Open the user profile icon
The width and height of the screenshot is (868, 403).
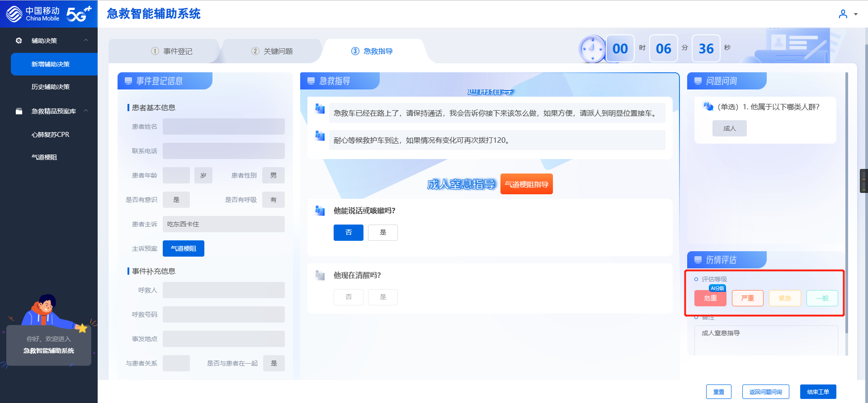point(843,14)
